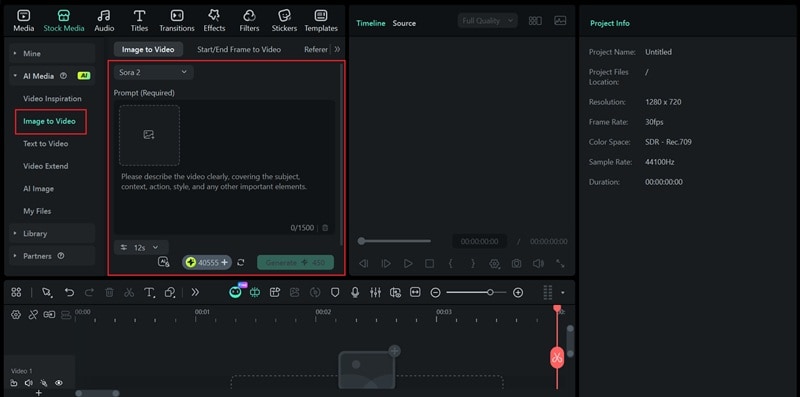Open the scopes image icon in preview
Image resolution: width=800 pixels, height=397 pixels.
click(x=560, y=20)
